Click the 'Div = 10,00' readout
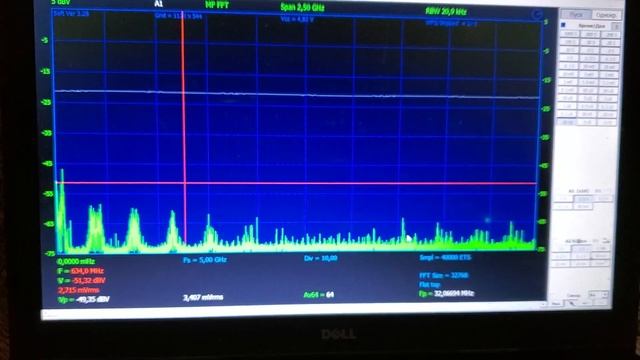 pos(320,258)
